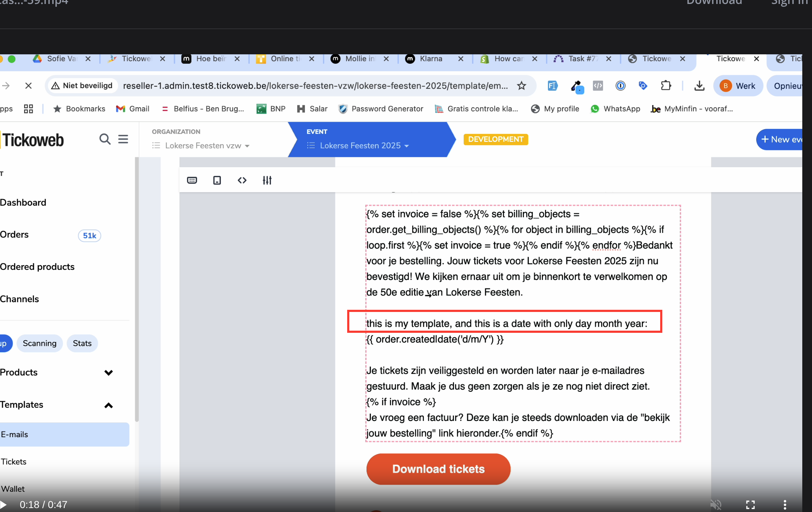812x512 pixels.
Task: Open the Tickoweb search icon
Action: [105, 139]
